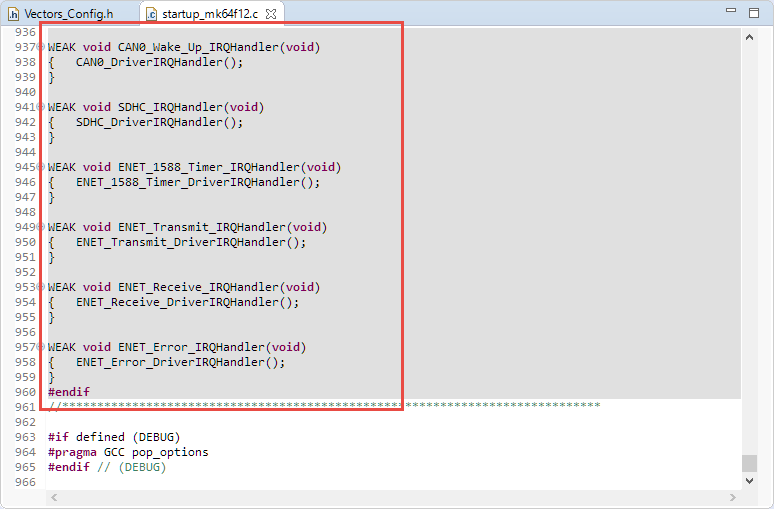Collapse the CAN0_Wake_Up_IRQHandler function fold
Viewport: 774px width, 509px height.
point(41,47)
